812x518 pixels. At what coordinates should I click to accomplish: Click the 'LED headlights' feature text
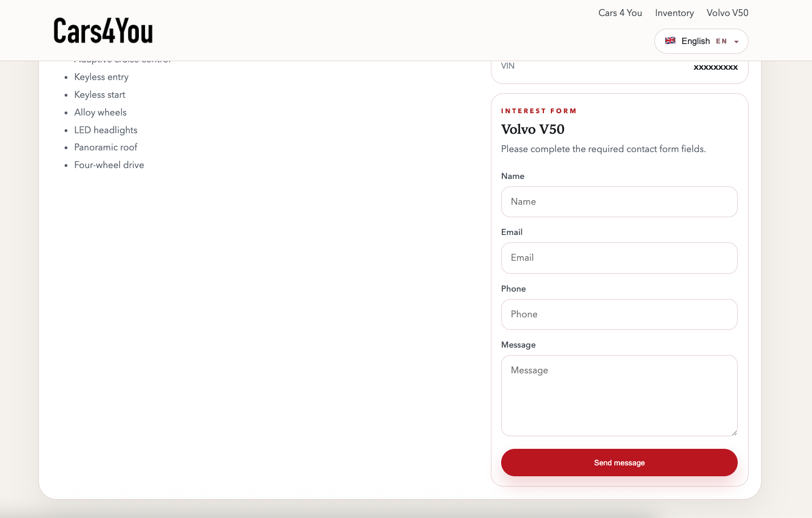pyautogui.click(x=106, y=130)
